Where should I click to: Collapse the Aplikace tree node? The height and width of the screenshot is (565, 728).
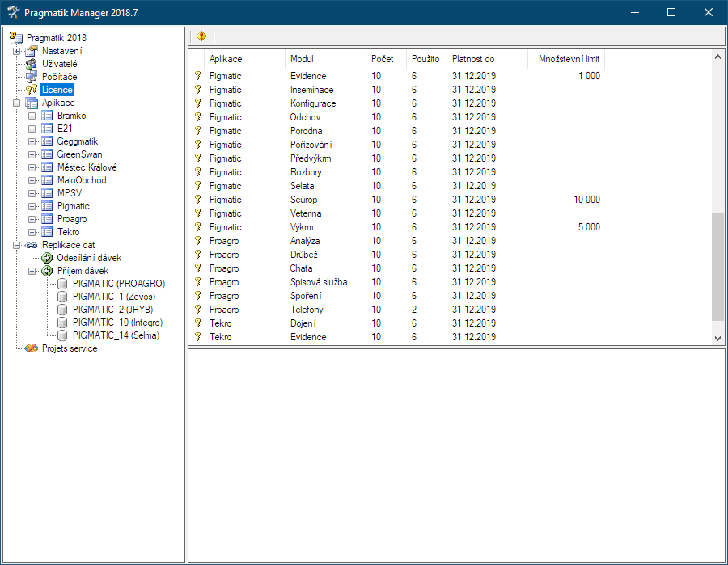(x=17, y=103)
